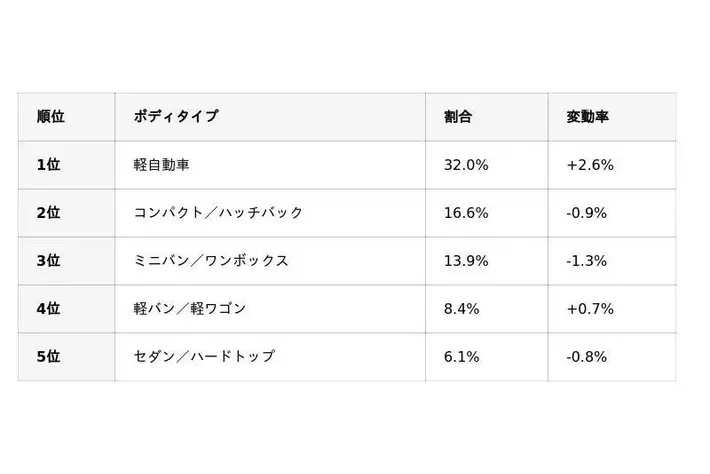Image resolution: width=710 pixels, height=474 pixels.
Task: Click the 軽バン／軽ワゴン cell
Action: click(x=190, y=309)
